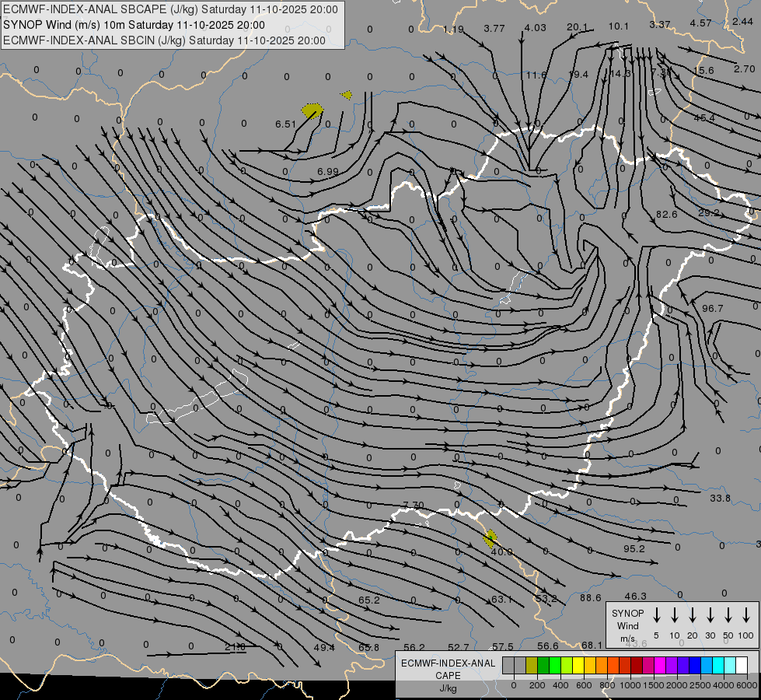The image size is (761, 700).
Task: Click the 65.2 value on the map
Action: tap(369, 600)
